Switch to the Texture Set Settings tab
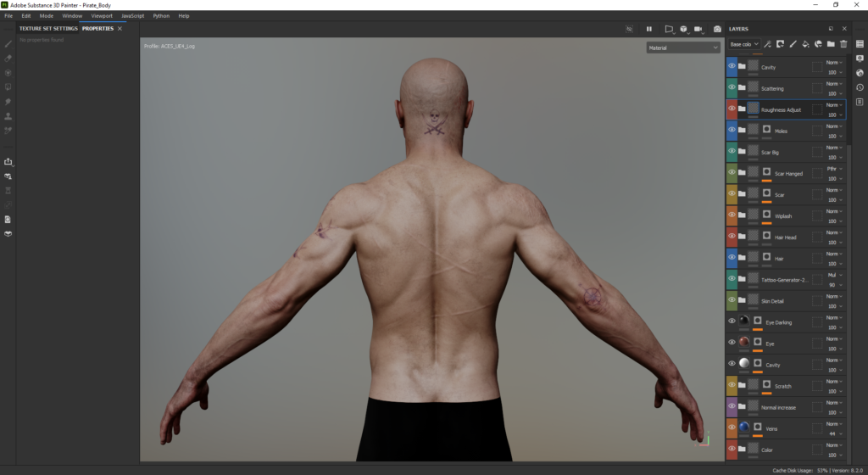 [48, 28]
